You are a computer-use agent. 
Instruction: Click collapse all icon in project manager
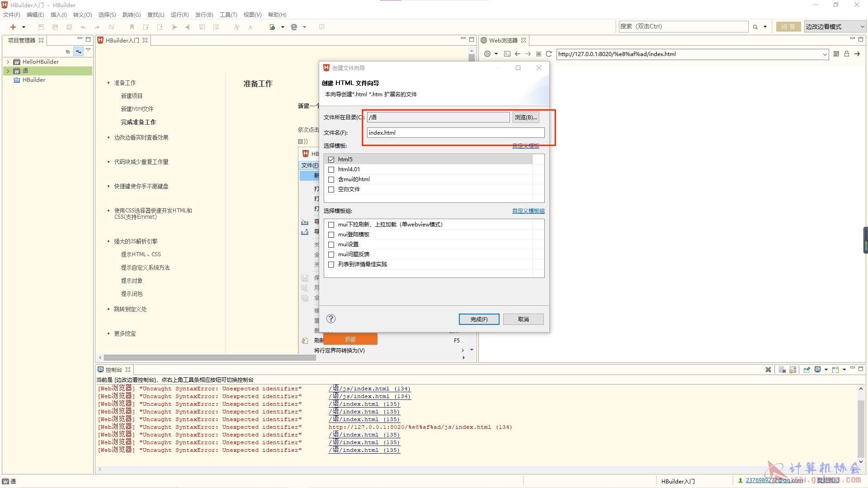click(x=68, y=52)
